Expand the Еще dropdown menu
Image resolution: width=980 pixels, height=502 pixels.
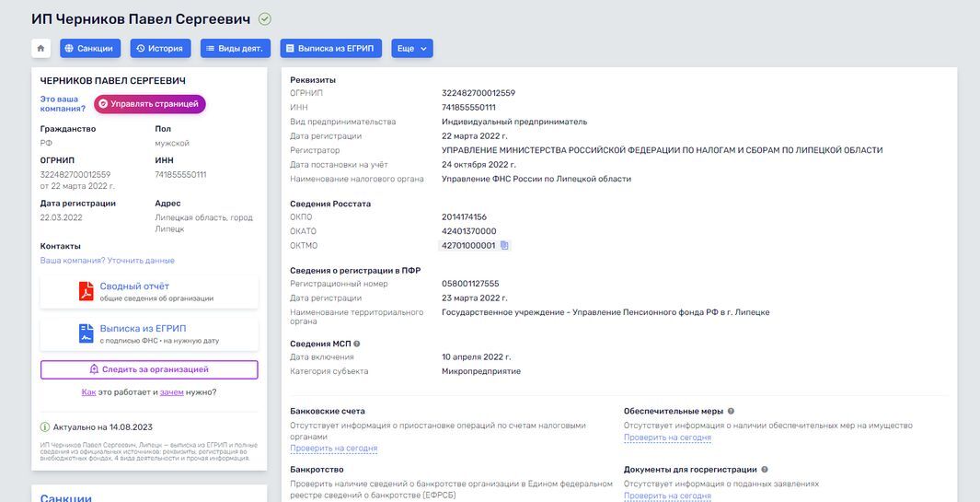[x=411, y=49]
